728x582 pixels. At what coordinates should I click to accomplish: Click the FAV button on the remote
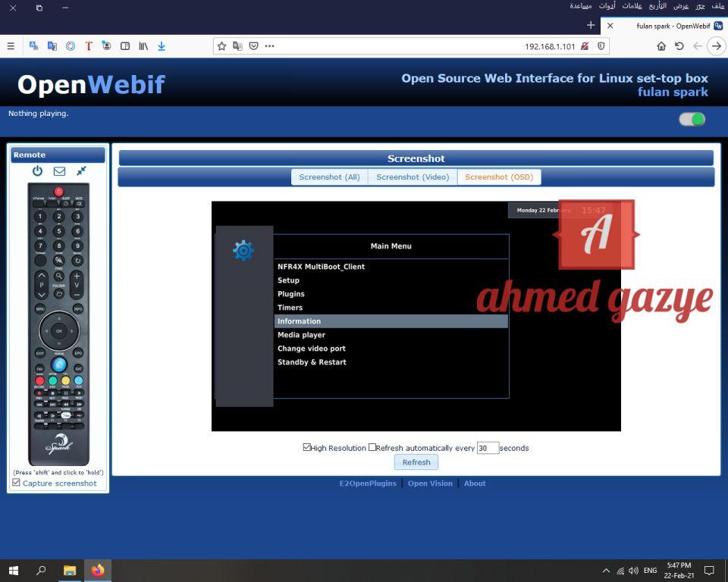click(x=40, y=368)
